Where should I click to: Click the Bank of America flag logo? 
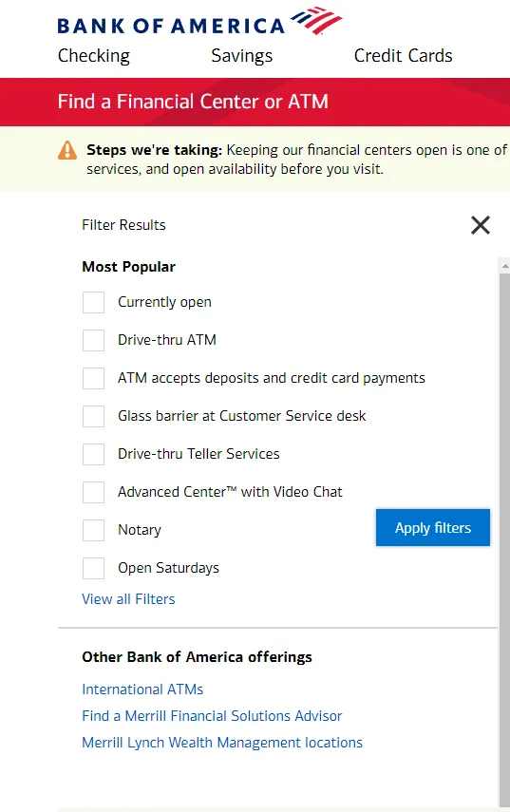coord(316,21)
